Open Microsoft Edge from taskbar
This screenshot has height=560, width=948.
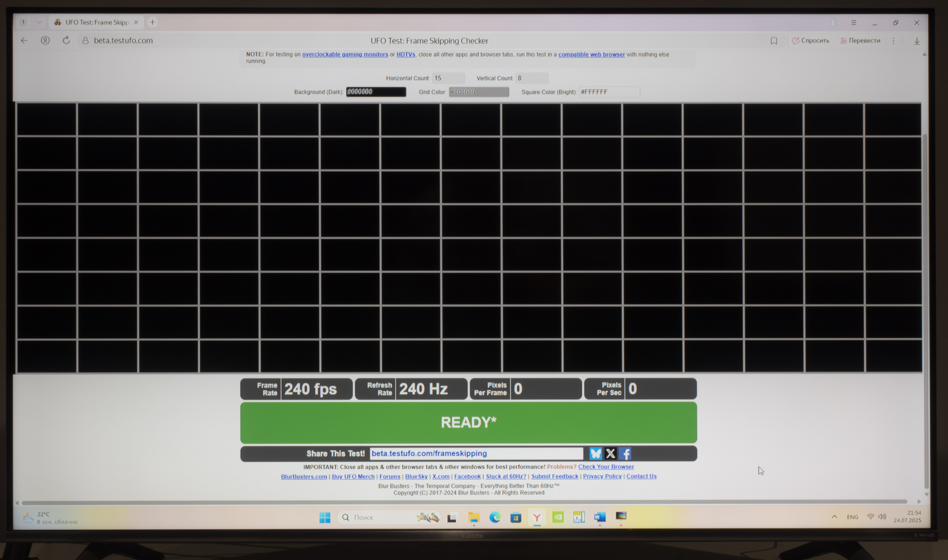point(494,517)
